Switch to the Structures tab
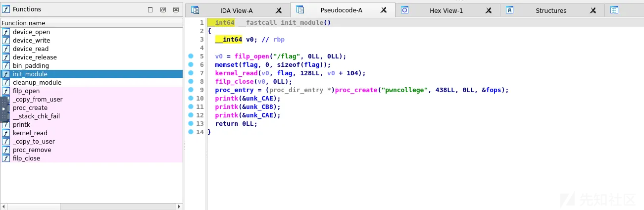This screenshot has height=210, width=644. (551, 10)
